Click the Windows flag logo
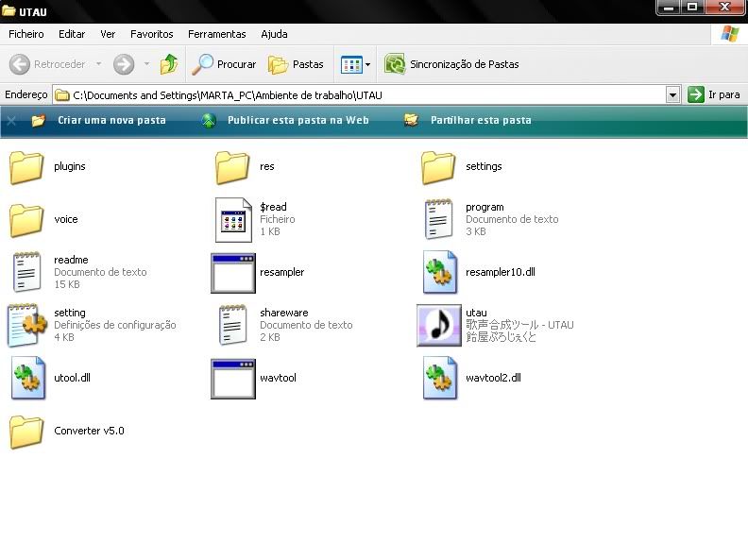This screenshot has width=748, height=560. pyautogui.click(x=730, y=34)
